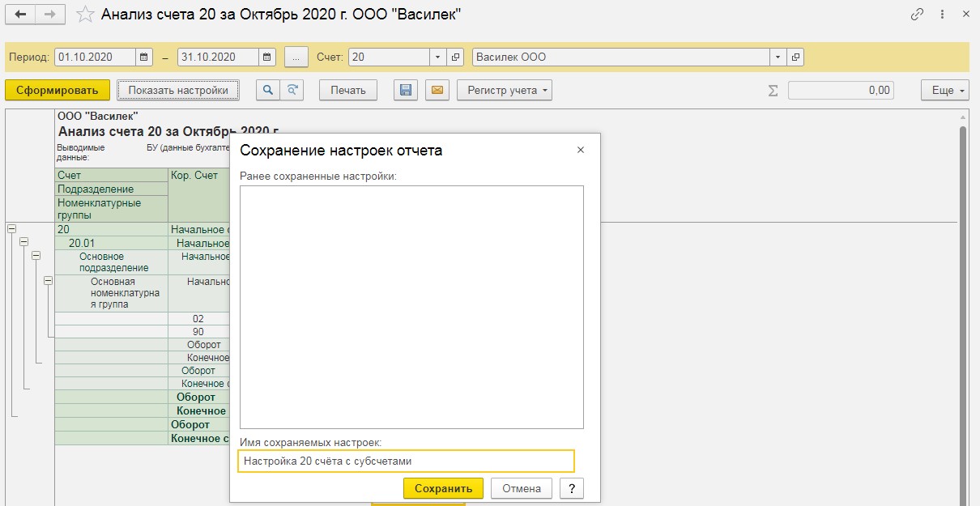
Task: Open calendar for end date 31.10.2020
Action: coord(268,57)
